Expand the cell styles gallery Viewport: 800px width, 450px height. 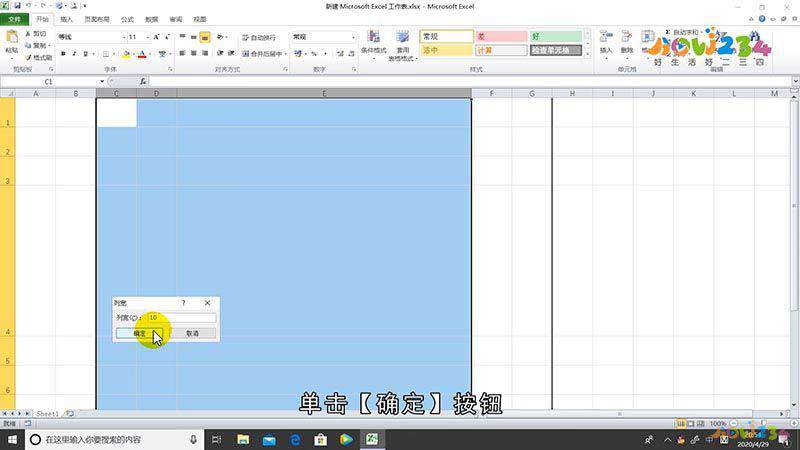[x=587, y=53]
